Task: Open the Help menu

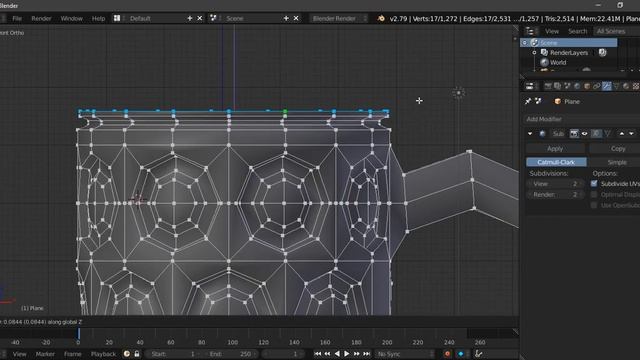Action: click(98, 18)
